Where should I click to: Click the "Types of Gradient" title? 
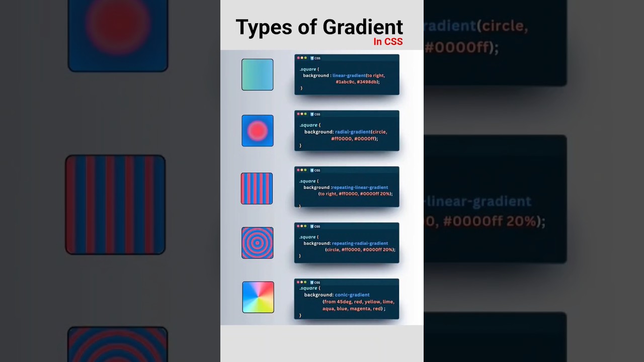tap(319, 27)
